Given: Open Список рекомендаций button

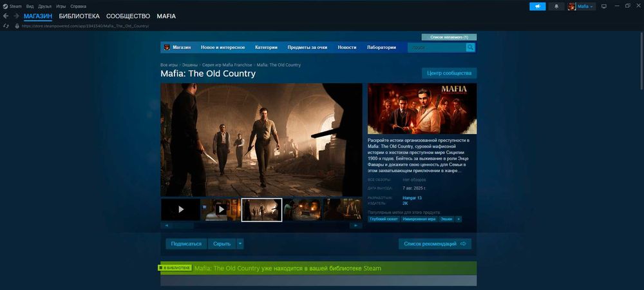Looking at the screenshot, I should click(x=435, y=244).
